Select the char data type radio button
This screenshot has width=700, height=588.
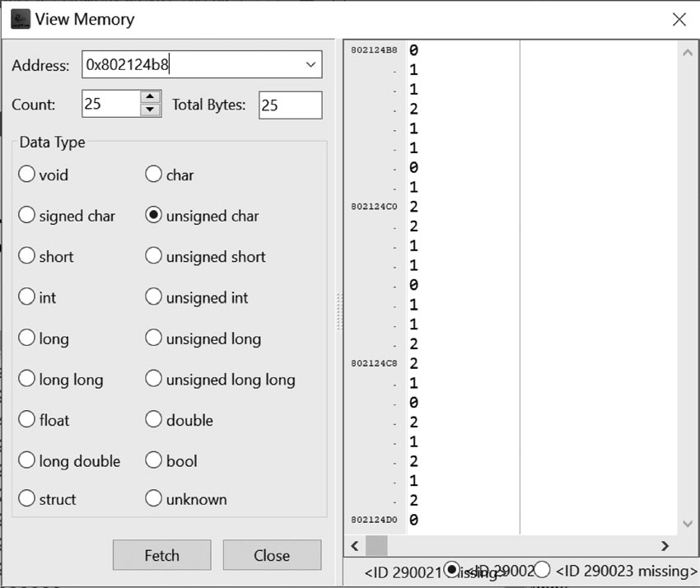coord(153,174)
